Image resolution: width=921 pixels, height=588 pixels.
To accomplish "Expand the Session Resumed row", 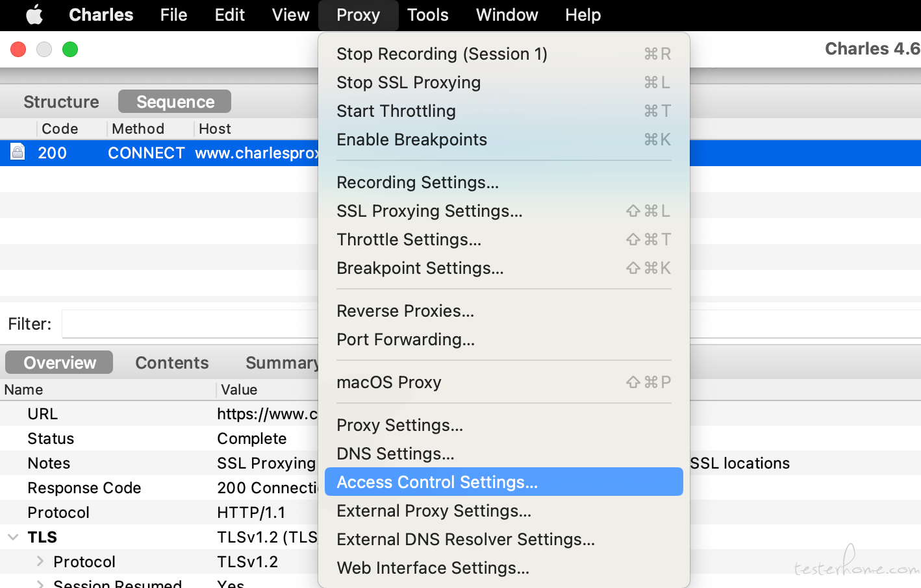I will (x=40, y=583).
